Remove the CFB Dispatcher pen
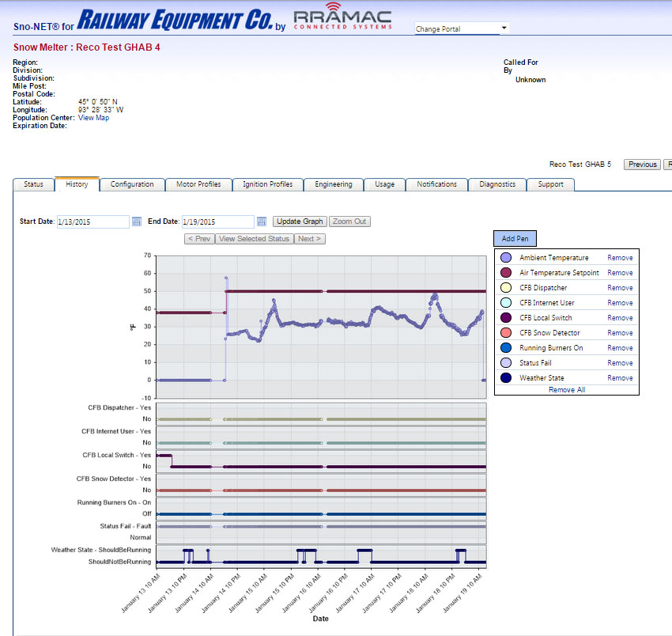The image size is (672, 636). point(620,288)
